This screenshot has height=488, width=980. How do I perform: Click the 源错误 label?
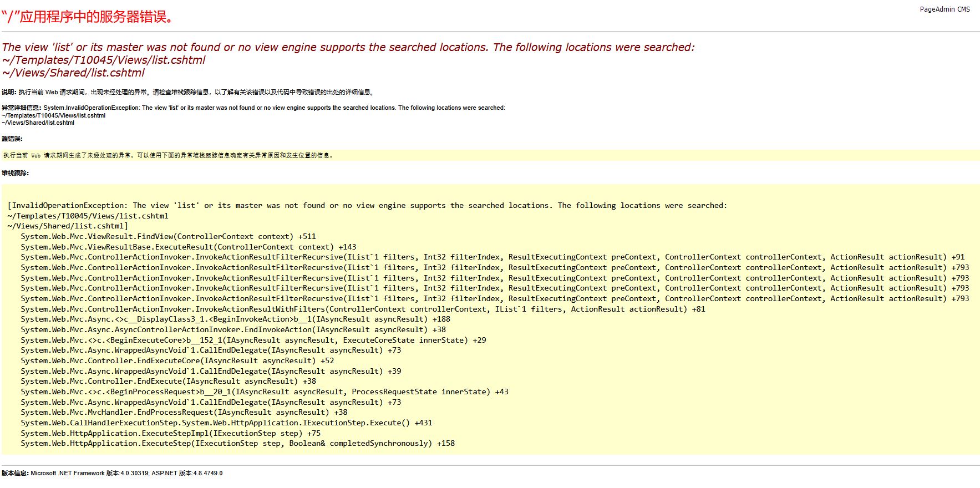(x=12, y=139)
